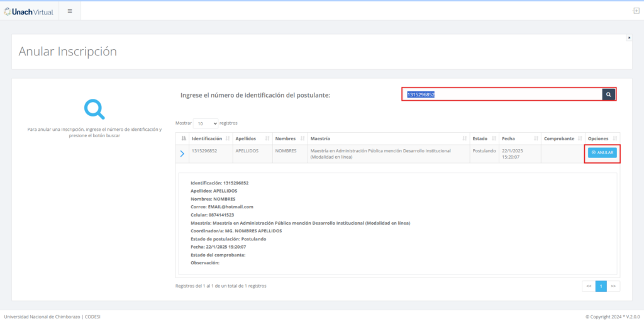Sort table by Fecha column

518,138
